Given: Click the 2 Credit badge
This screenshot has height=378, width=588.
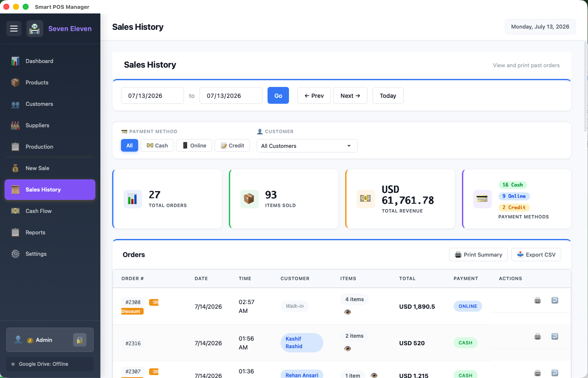Looking at the screenshot, I should 514,207.
